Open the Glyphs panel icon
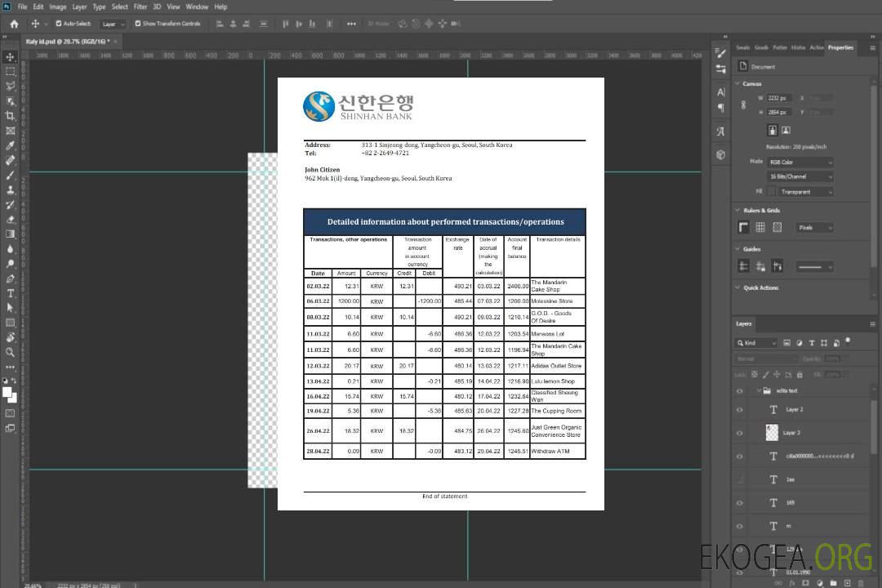 coord(721,131)
